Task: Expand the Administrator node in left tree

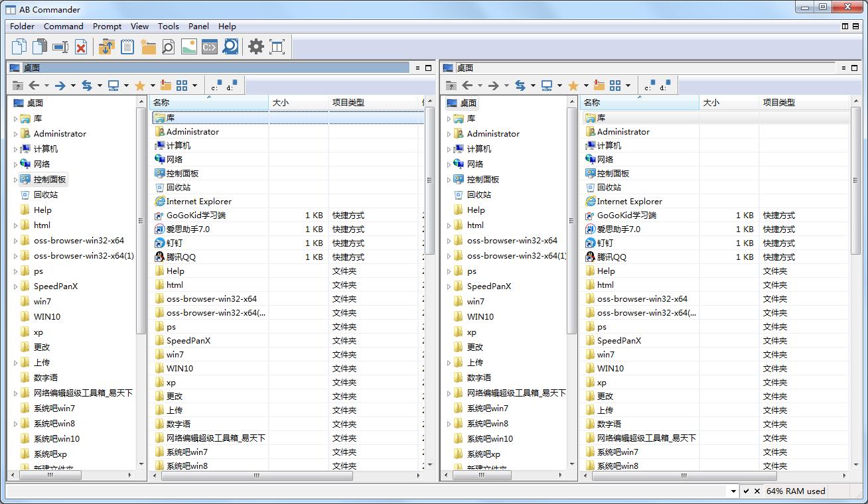Action: pos(16,134)
